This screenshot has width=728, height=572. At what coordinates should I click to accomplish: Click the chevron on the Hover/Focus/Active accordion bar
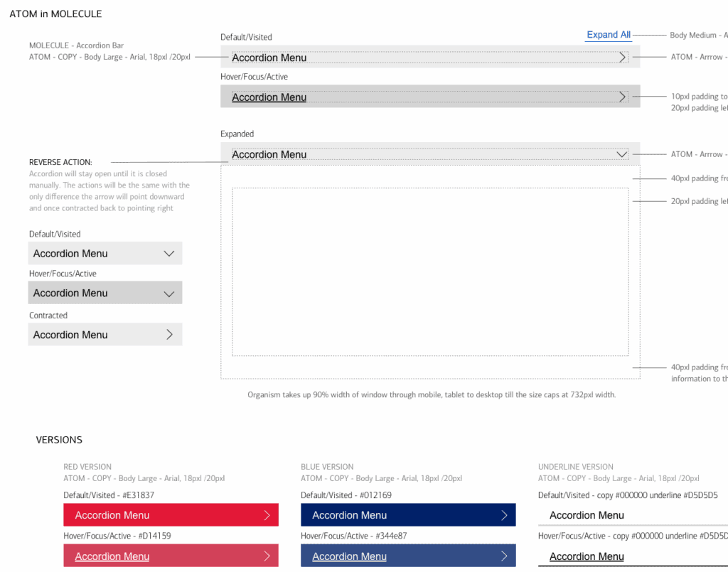point(622,97)
